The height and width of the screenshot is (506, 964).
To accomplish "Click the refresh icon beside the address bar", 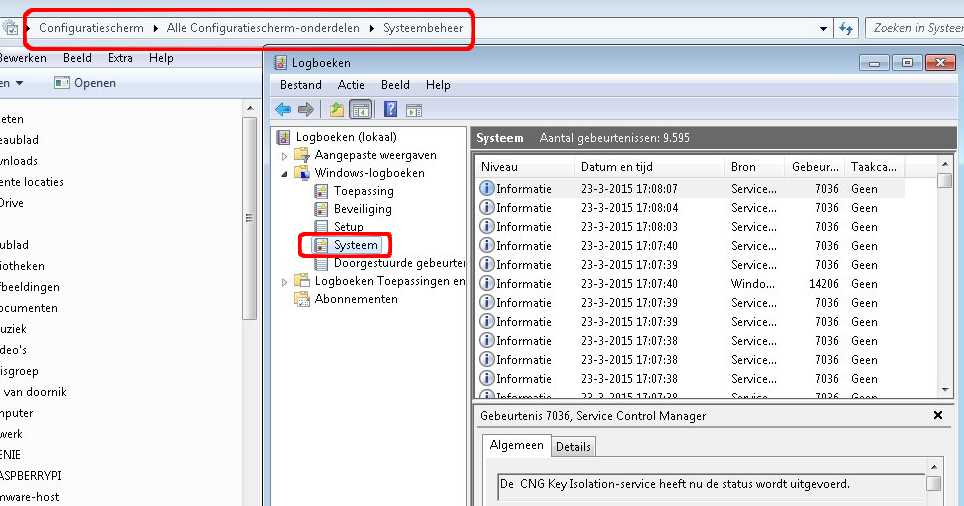I will tap(846, 28).
